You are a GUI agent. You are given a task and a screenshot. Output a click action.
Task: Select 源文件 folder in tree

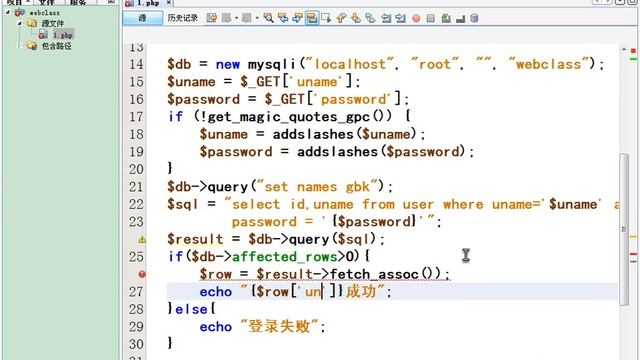[x=53, y=24]
